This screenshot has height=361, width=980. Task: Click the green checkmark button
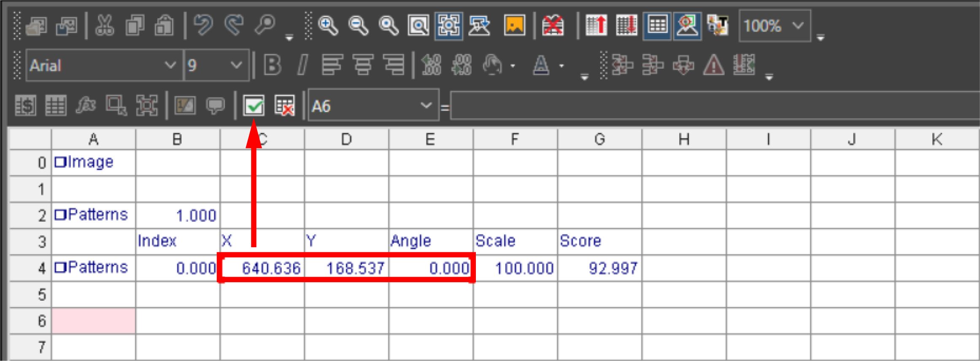(x=254, y=105)
